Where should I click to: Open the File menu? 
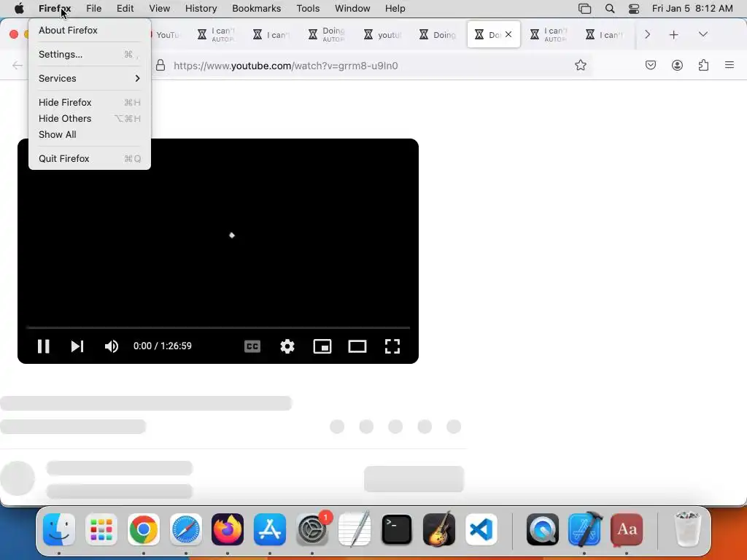pyautogui.click(x=93, y=9)
